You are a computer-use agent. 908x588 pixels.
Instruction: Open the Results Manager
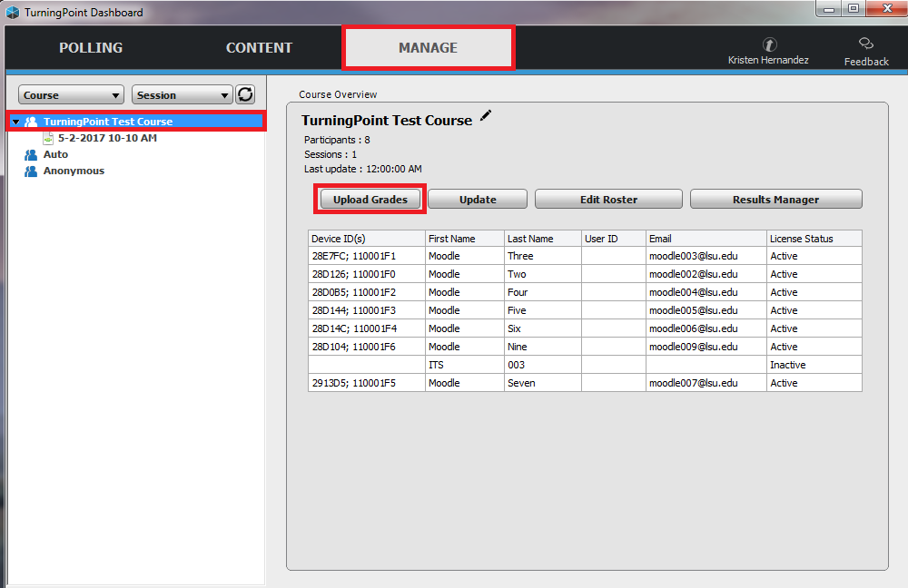coord(776,199)
